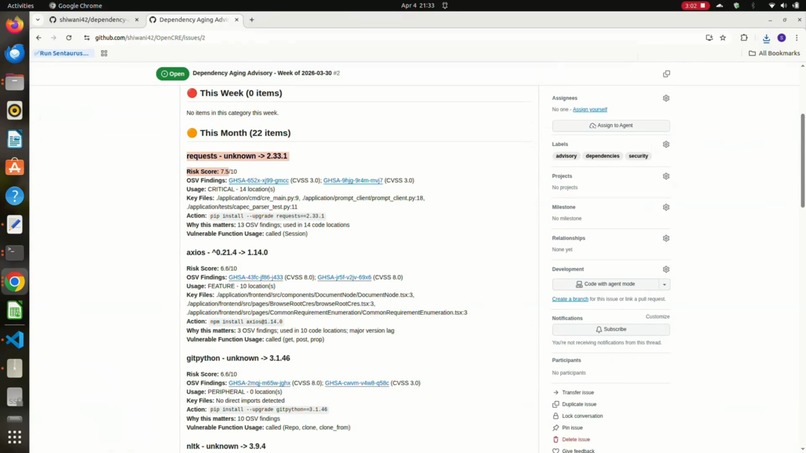The image size is (806, 453).
Task: Open the Assignees settings gear
Action: [666, 98]
